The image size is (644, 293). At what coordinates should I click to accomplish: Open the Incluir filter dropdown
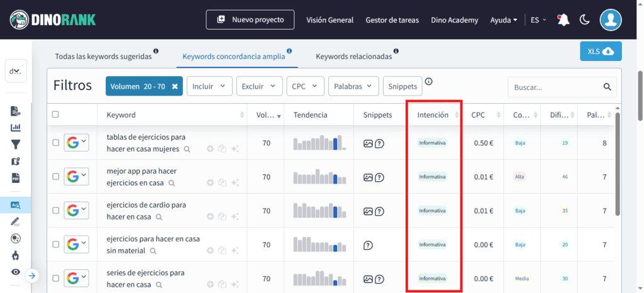(x=209, y=86)
